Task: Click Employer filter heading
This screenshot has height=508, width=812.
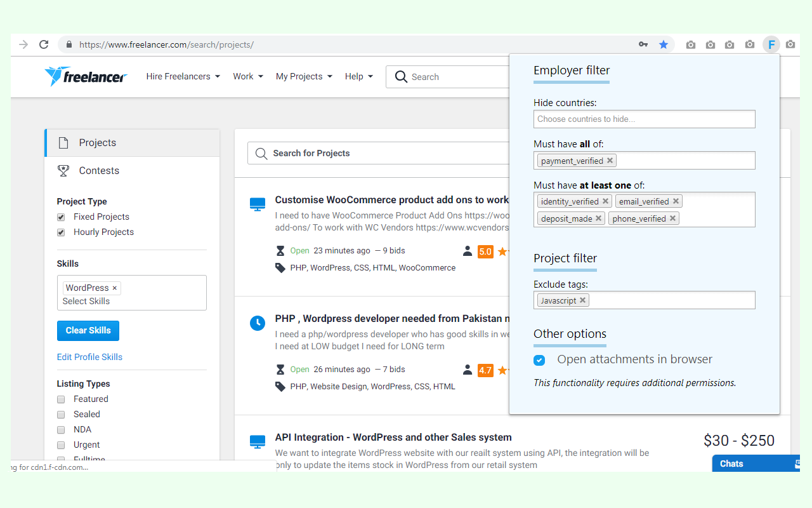Action: click(572, 70)
